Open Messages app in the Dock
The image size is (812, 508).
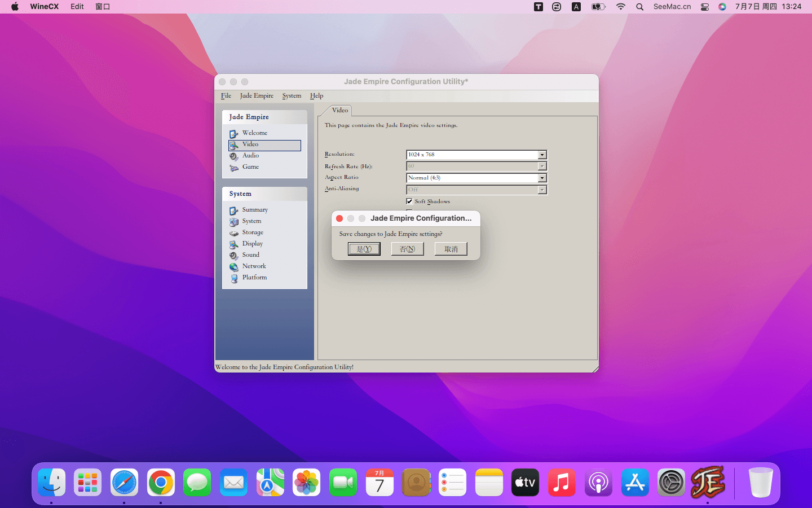point(197,483)
